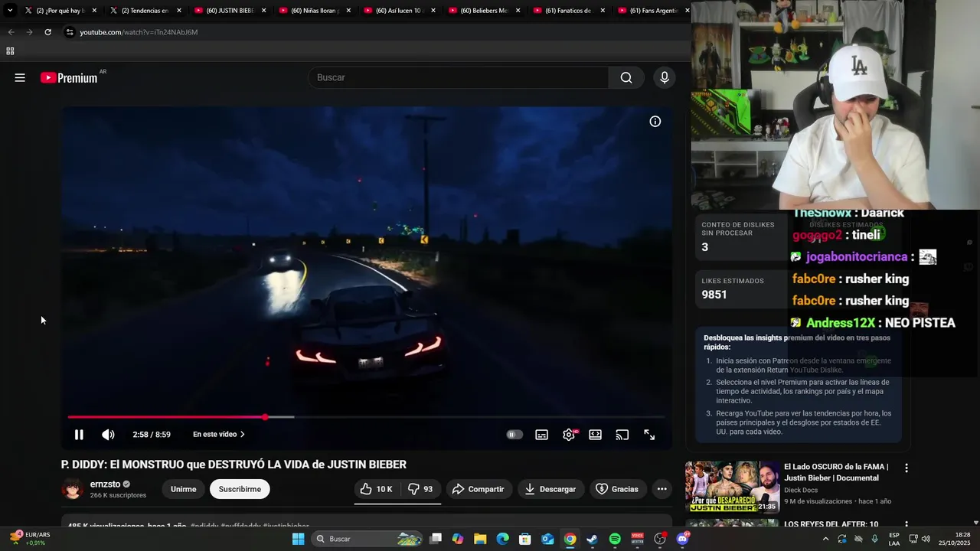Open the Windows Start button
Screen dimensions: 980x551
pyautogui.click(x=298, y=539)
